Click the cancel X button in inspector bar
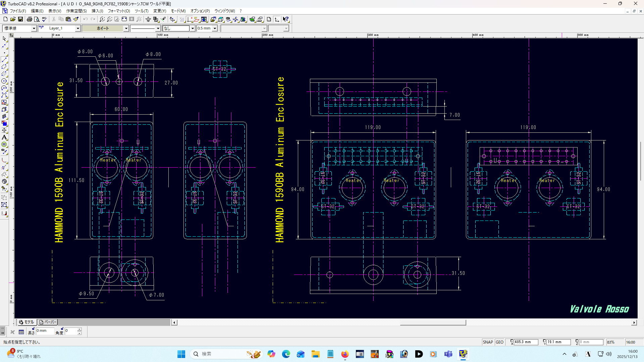Screen dimensions: 644x362 (x=12, y=332)
